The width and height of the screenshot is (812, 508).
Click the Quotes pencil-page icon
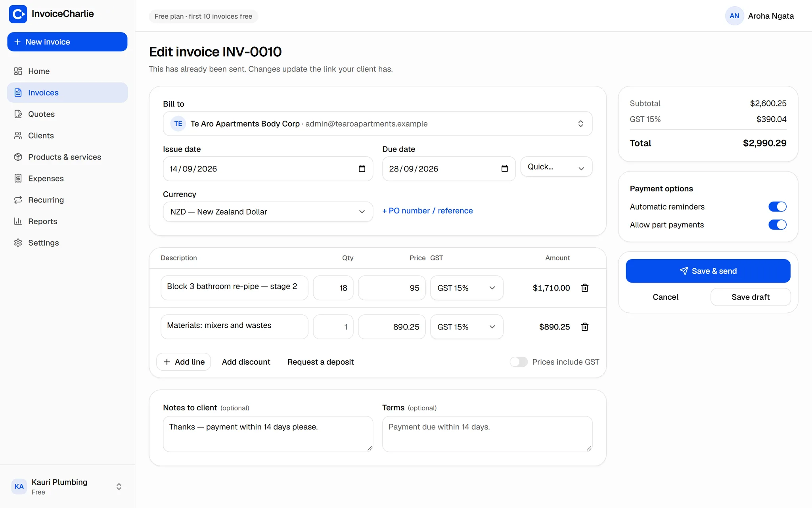pos(18,114)
